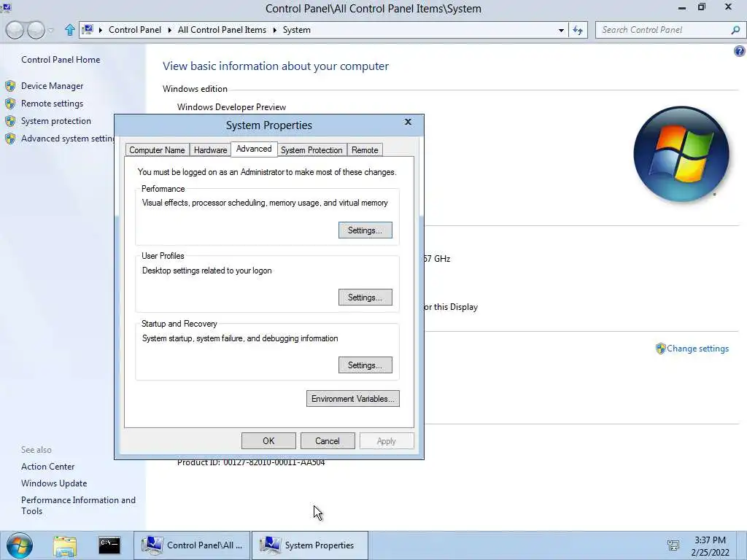
Task: Switch to the Remote tab
Action: coord(365,150)
